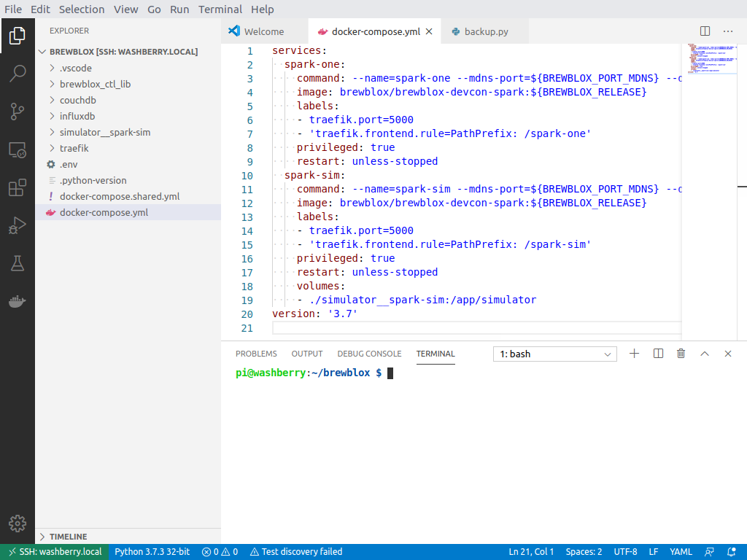Close the terminal panel
The image size is (747, 560).
point(728,354)
